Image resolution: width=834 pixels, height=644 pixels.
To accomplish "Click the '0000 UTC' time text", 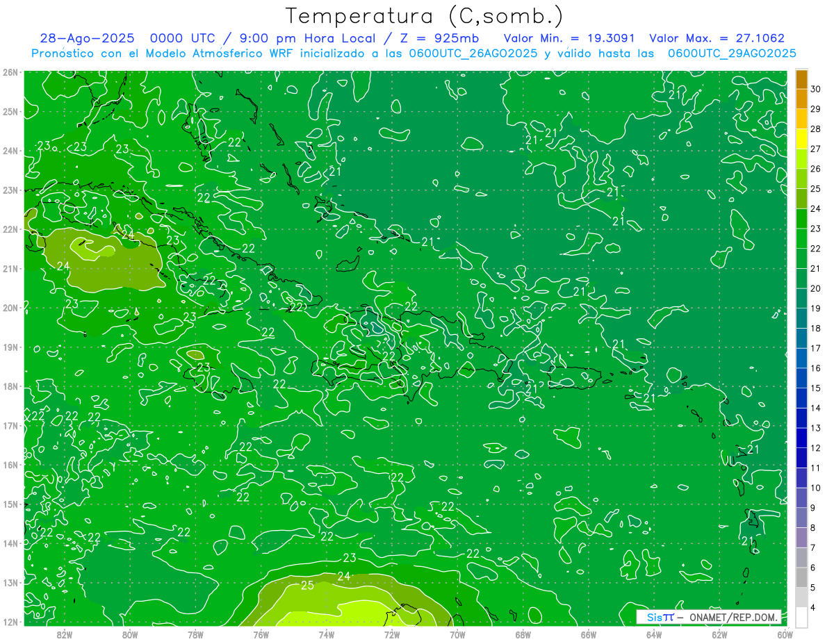I will coord(183,39).
